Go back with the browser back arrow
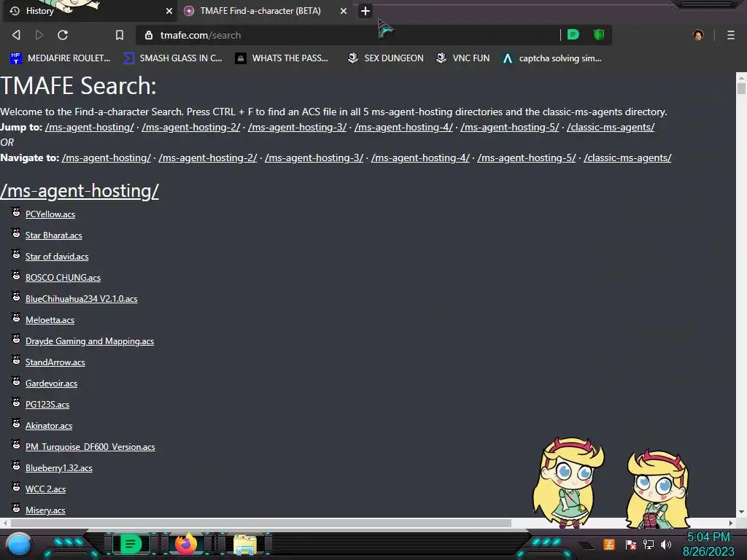Screen dimensions: 747x560 coord(16,35)
